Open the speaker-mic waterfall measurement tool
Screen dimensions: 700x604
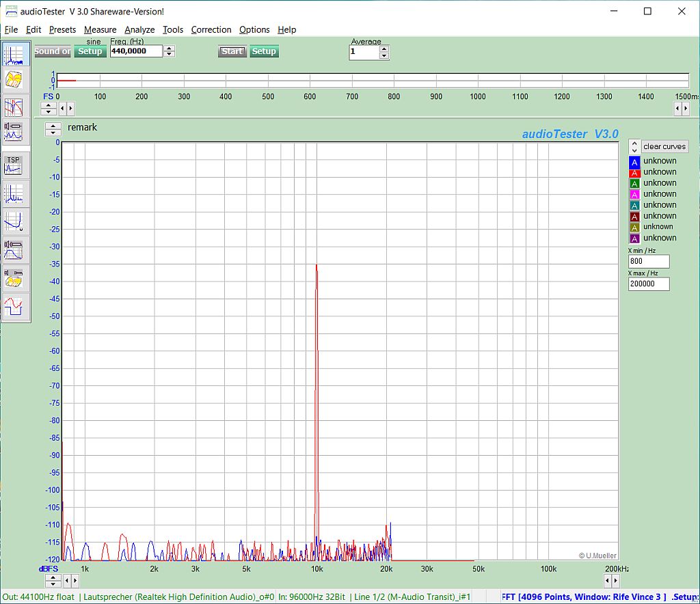(x=14, y=277)
